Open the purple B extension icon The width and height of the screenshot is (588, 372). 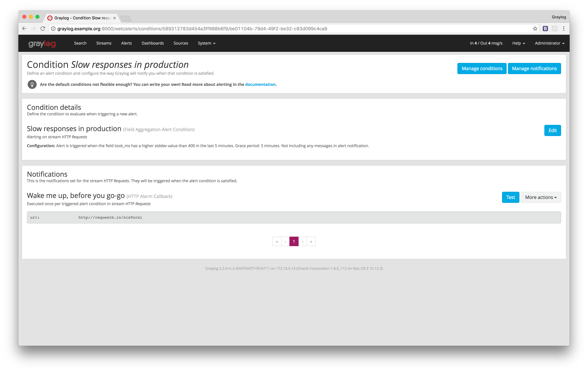(545, 29)
